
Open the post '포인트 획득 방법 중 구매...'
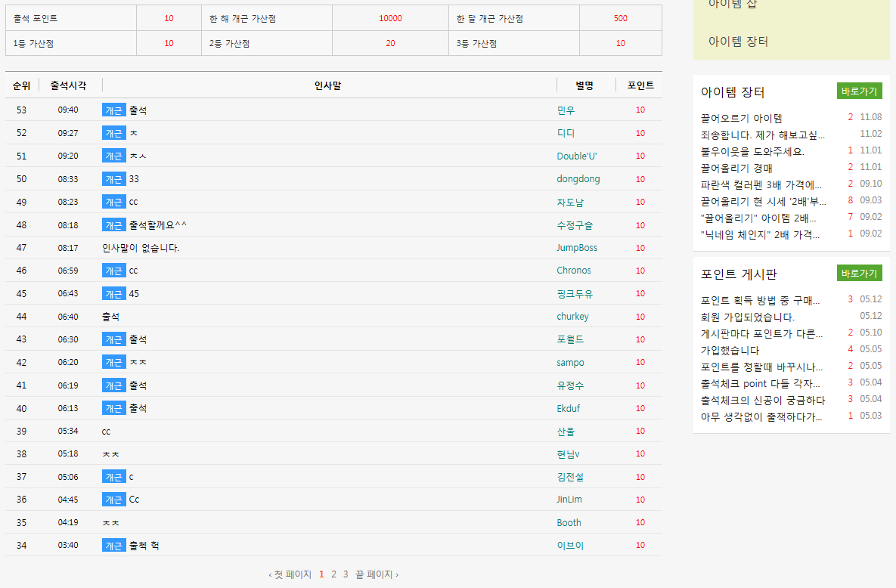point(760,300)
